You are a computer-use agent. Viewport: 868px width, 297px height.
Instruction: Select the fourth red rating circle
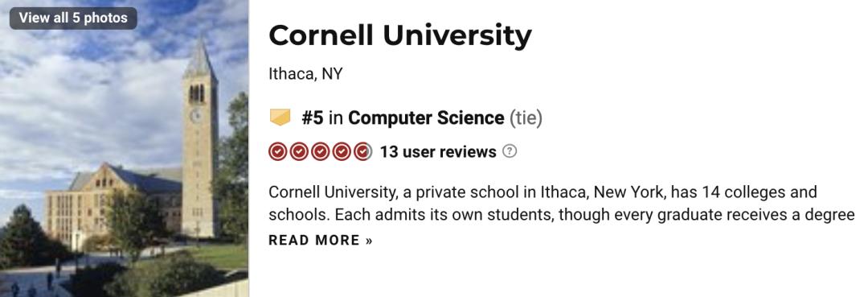[341, 152]
